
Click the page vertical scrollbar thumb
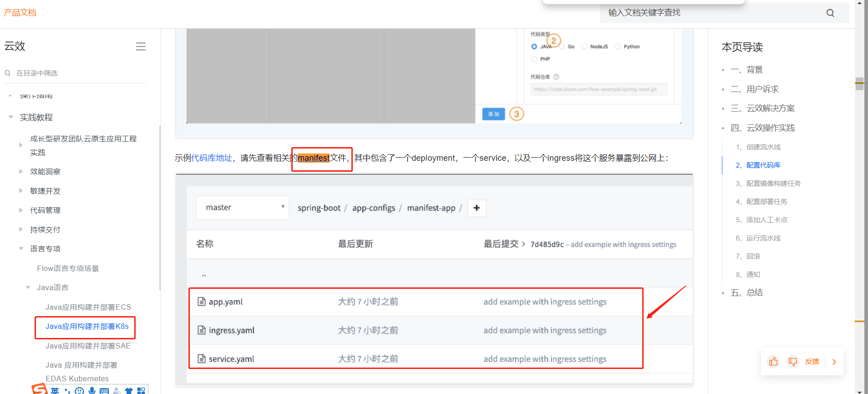click(859, 84)
